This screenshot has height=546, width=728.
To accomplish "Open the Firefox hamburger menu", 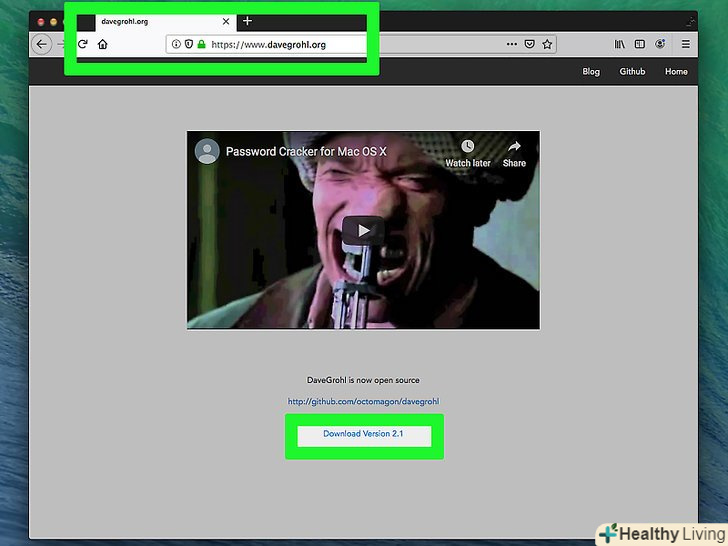I will (685, 44).
